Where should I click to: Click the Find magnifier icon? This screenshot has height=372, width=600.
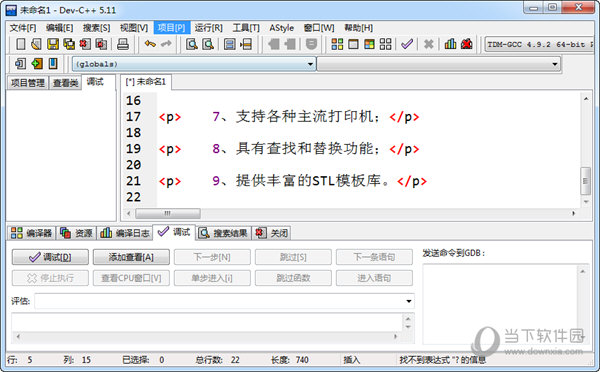[192, 44]
